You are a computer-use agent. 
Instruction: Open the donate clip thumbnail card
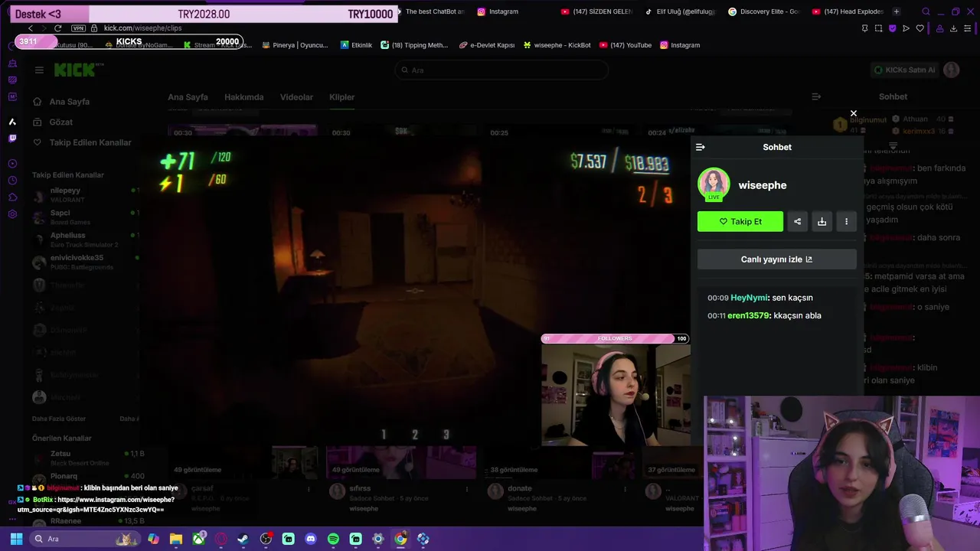tap(560, 463)
